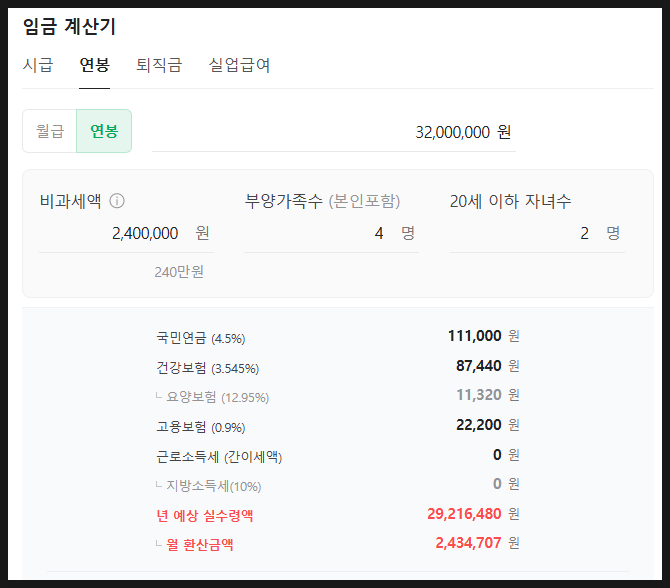Click the 32,000,000 원 salary input field
The image size is (670, 588).
tap(333, 132)
